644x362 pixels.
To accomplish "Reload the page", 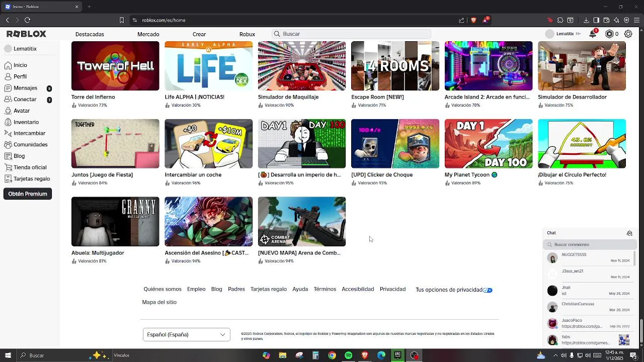I will click(x=27, y=20).
